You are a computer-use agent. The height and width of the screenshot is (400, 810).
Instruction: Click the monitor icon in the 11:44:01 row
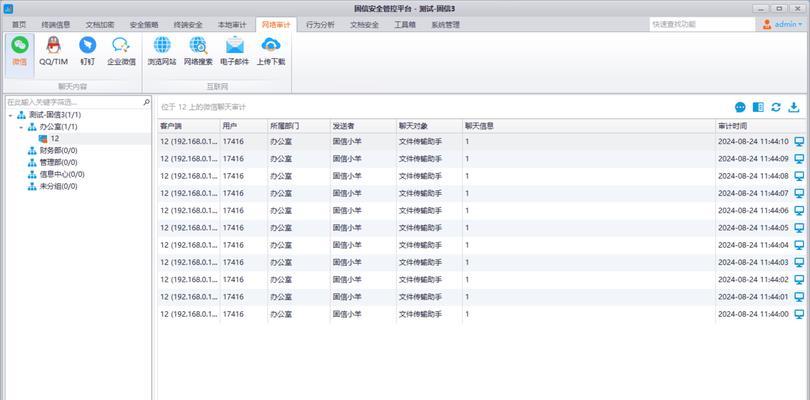(799, 297)
